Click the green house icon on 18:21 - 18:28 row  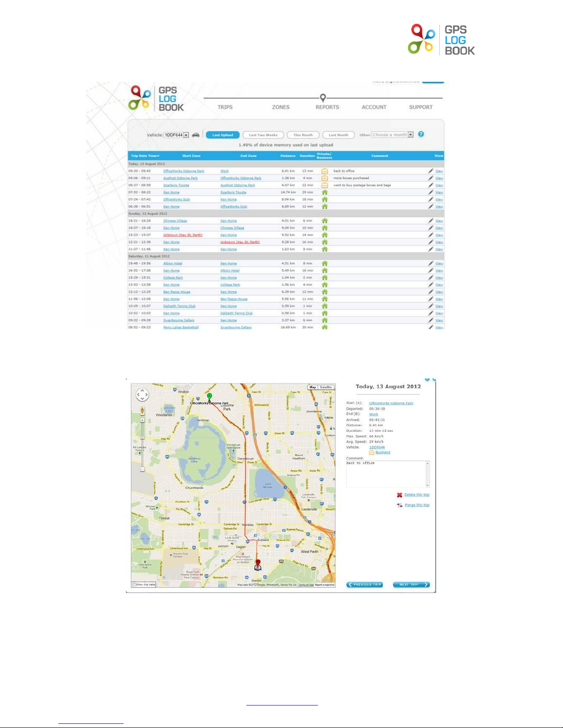(x=324, y=221)
